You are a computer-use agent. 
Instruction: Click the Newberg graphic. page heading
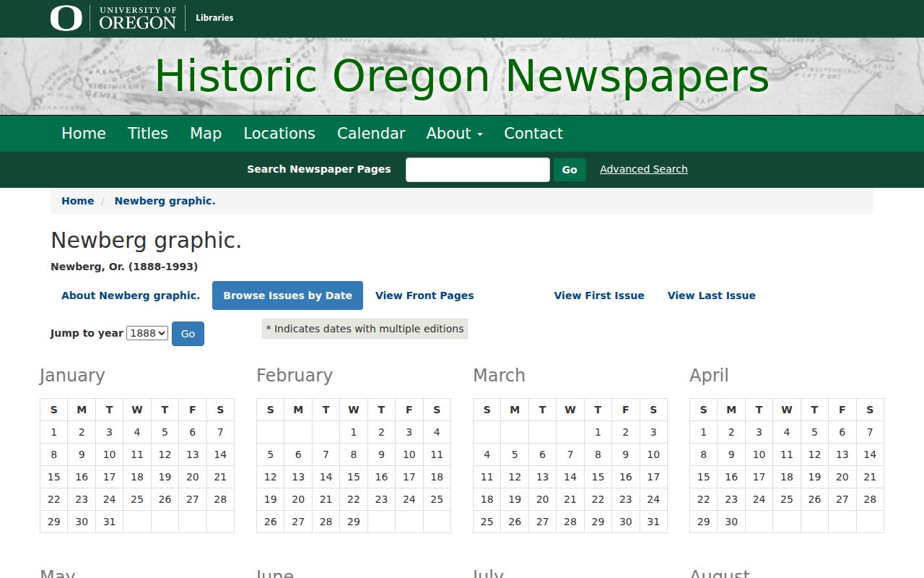point(146,241)
